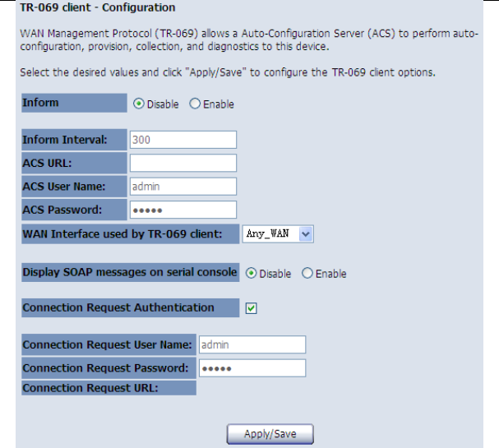
Task: Click the ACS User Name field
Action: [183, 187]
